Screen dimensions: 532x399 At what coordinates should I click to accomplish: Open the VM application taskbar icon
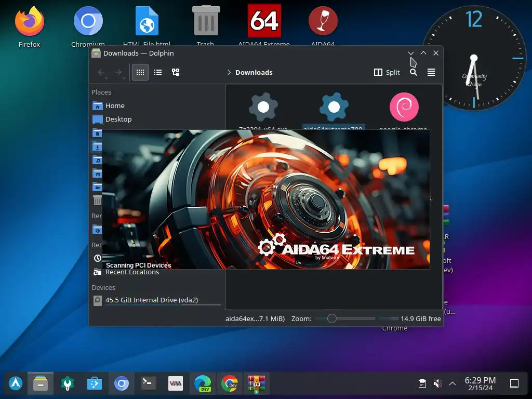click(x=176, y=384)
